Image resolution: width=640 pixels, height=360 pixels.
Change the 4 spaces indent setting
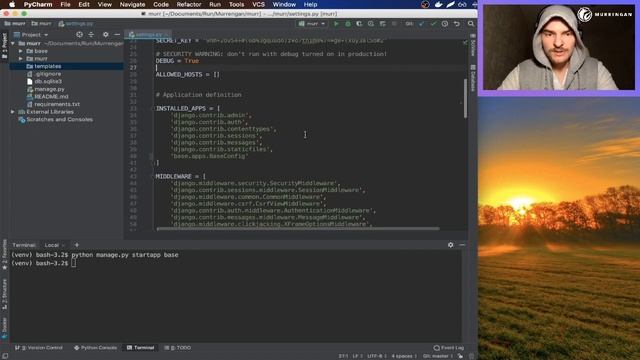[x=404, y=356]
